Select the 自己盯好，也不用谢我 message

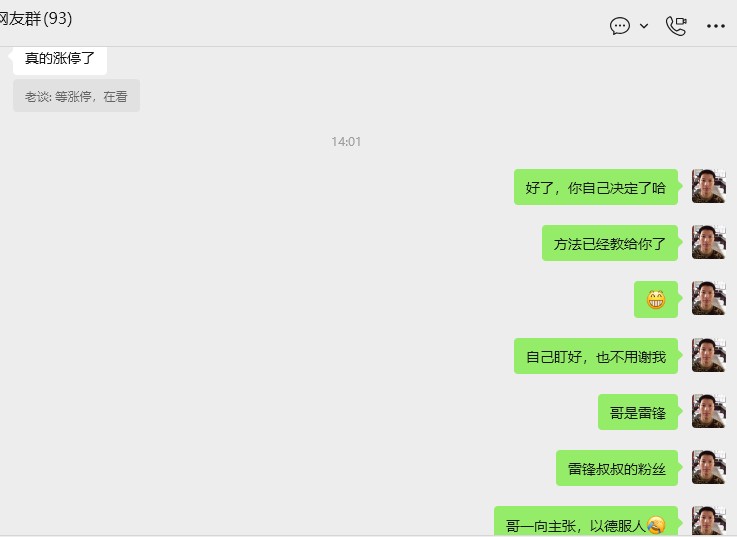[x=596, y=356]
